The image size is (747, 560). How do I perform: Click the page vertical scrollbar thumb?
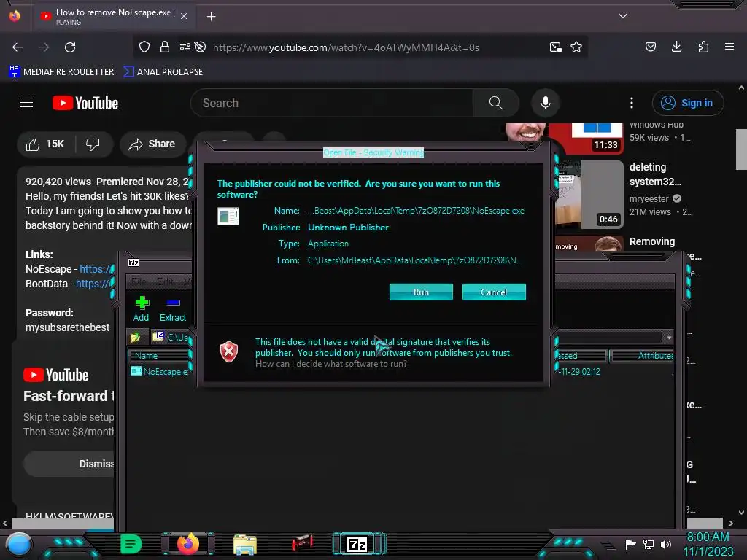click(x=741, y=149)
